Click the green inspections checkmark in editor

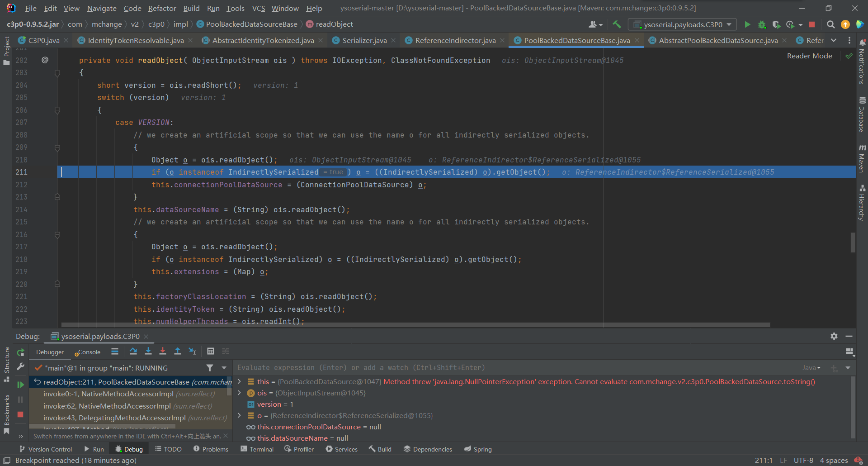pos(849,56)
